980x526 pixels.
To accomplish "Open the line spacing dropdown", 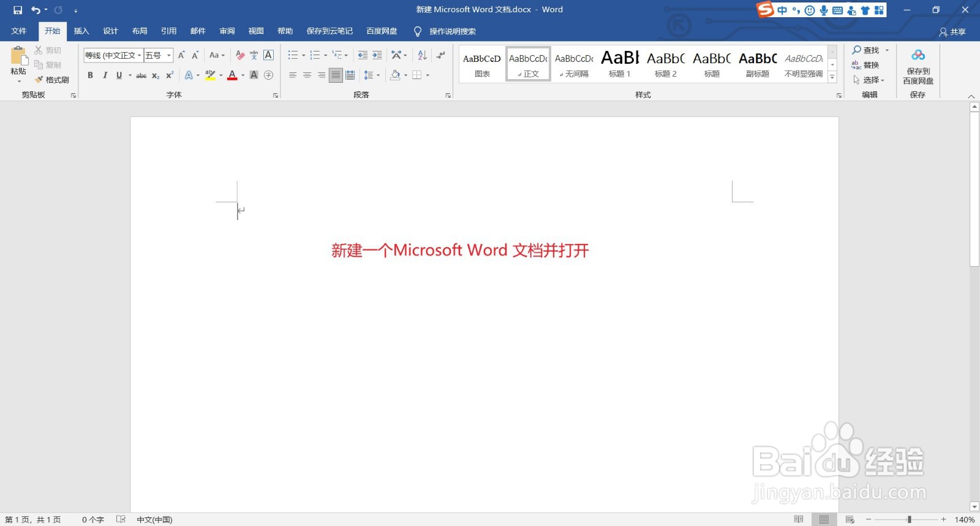I will point(372,75).
